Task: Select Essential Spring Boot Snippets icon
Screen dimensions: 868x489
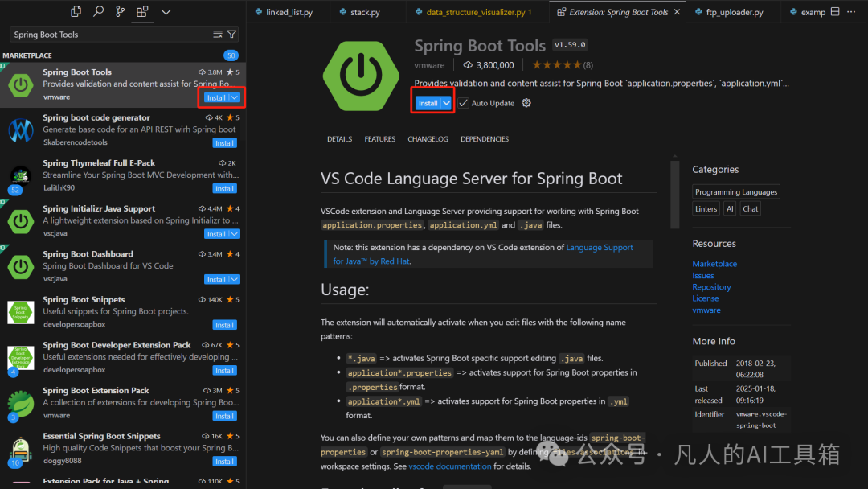Action: click(20, 449)
